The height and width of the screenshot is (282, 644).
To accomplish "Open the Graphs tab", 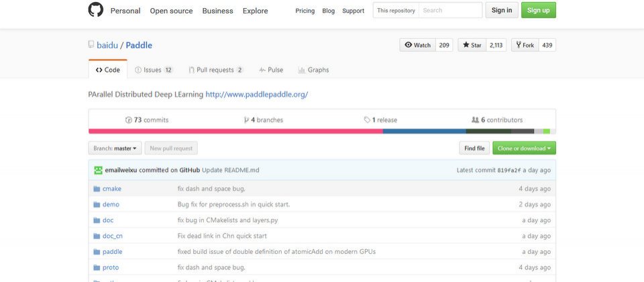I will 313,70.
